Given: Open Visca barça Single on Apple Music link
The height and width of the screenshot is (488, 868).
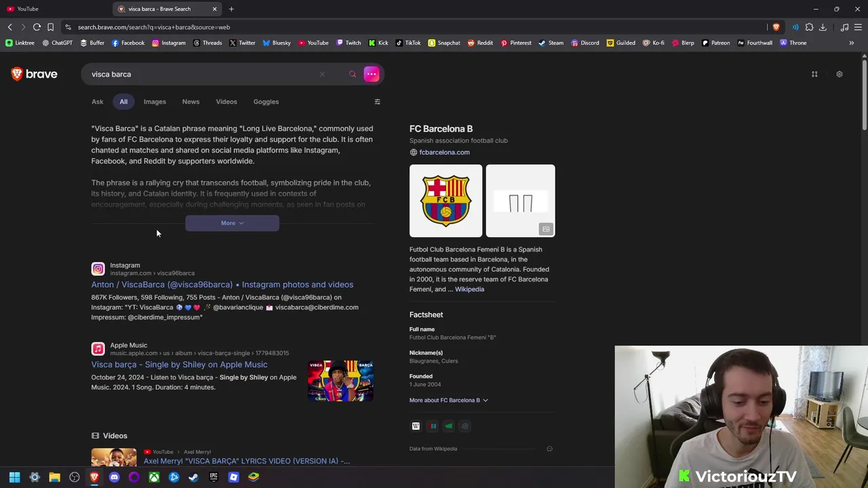Looking at the screenshot, I should (180, 365).
